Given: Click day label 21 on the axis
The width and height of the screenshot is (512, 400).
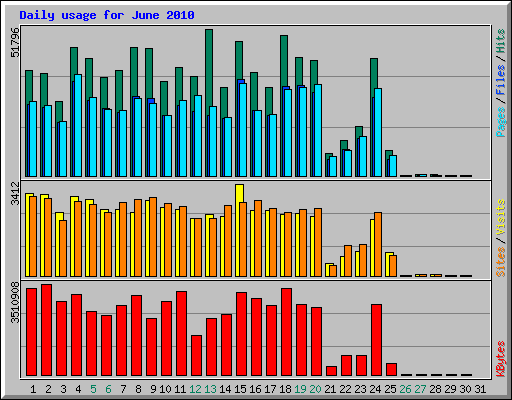Looking at the screenshot, I should point(330,389).
